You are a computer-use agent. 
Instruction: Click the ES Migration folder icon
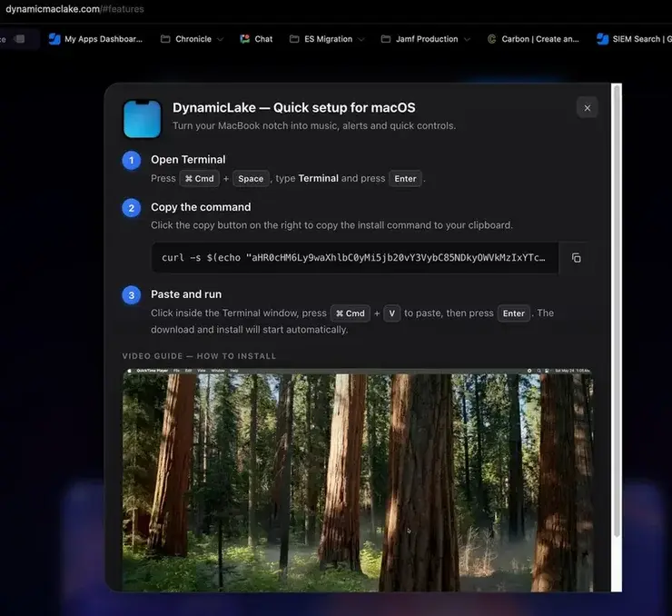pos(294,39)
